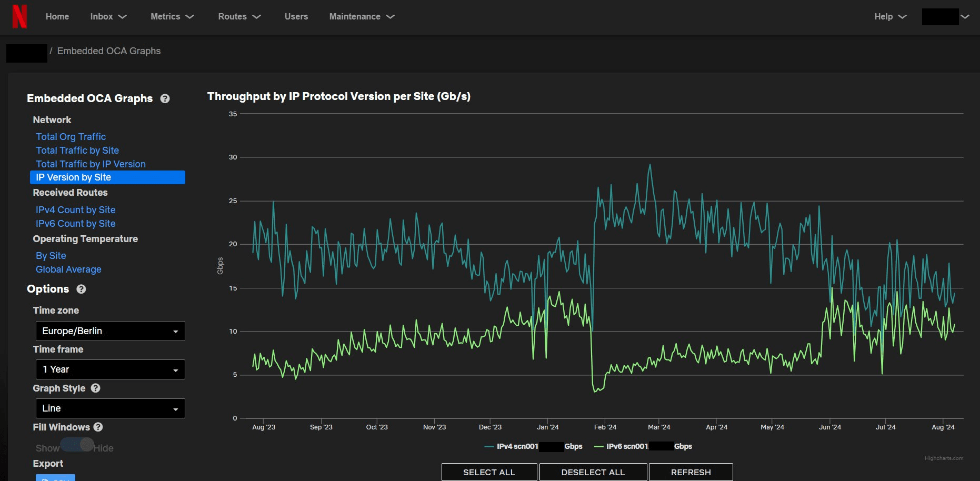Image resolution: width=980 pixels, height=481 pixels.
Task: Click the Netflix logo icon
Action: pyautogui.click(x=19, y=16)
